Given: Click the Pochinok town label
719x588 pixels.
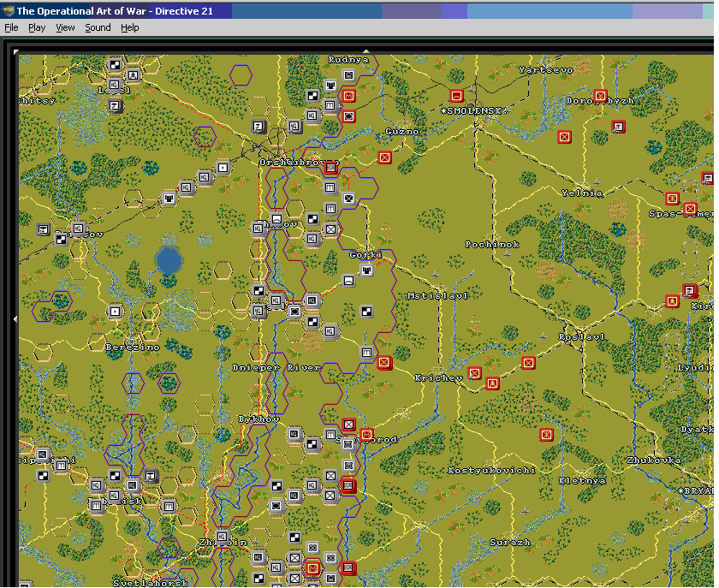Looking at the screenshot, I should [492, 245].
